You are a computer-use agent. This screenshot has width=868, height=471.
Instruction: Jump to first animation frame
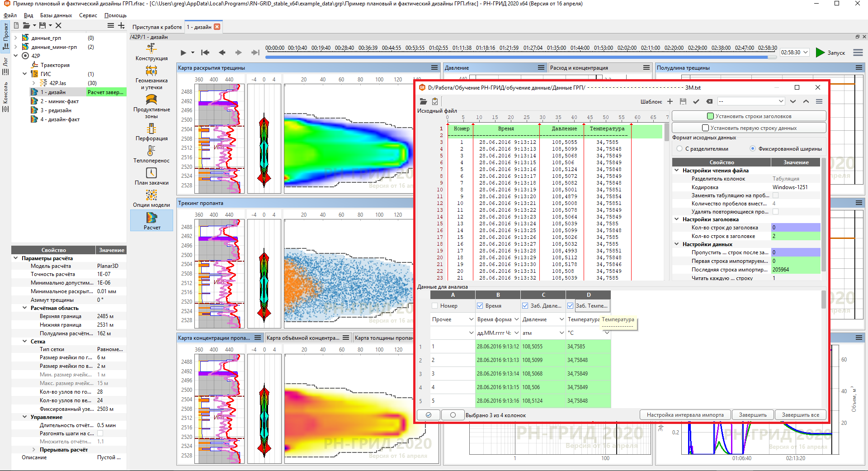point(205,52)
